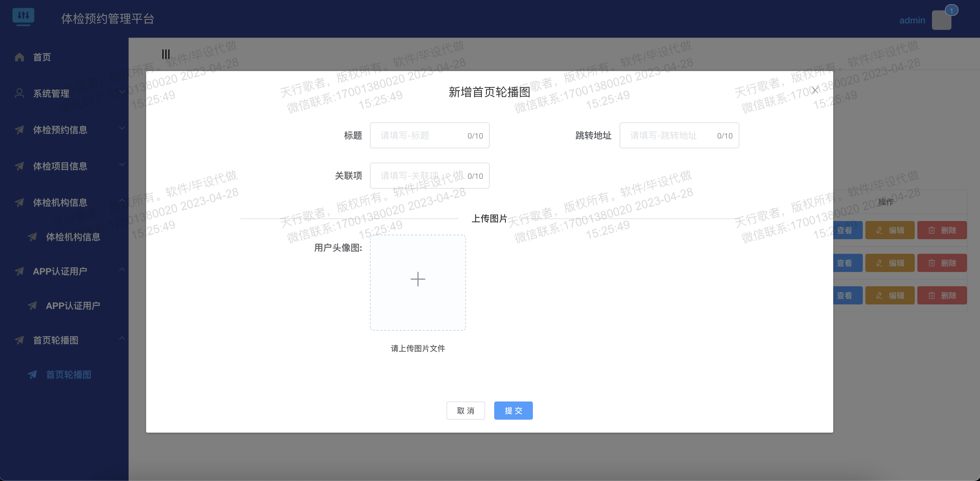Screen dimensions: 980x481
Task: Click the user icon beside 系统管理
Action: pos(19,93)
